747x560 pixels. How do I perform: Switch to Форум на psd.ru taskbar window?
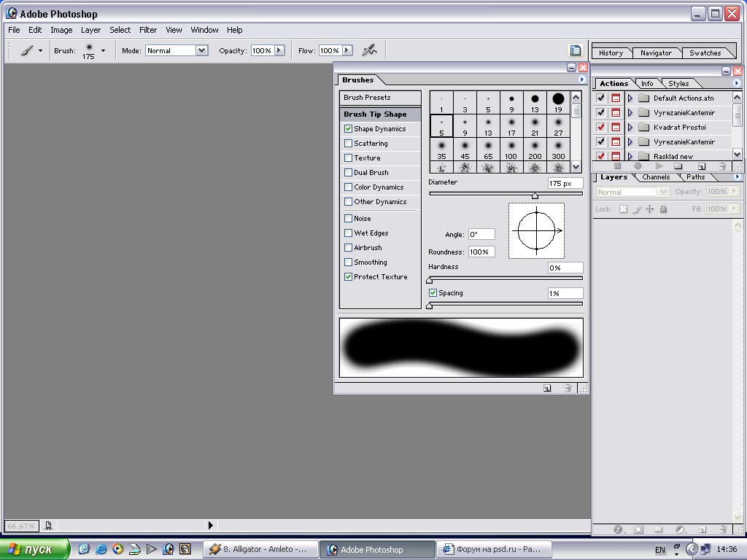pos(494,550)
